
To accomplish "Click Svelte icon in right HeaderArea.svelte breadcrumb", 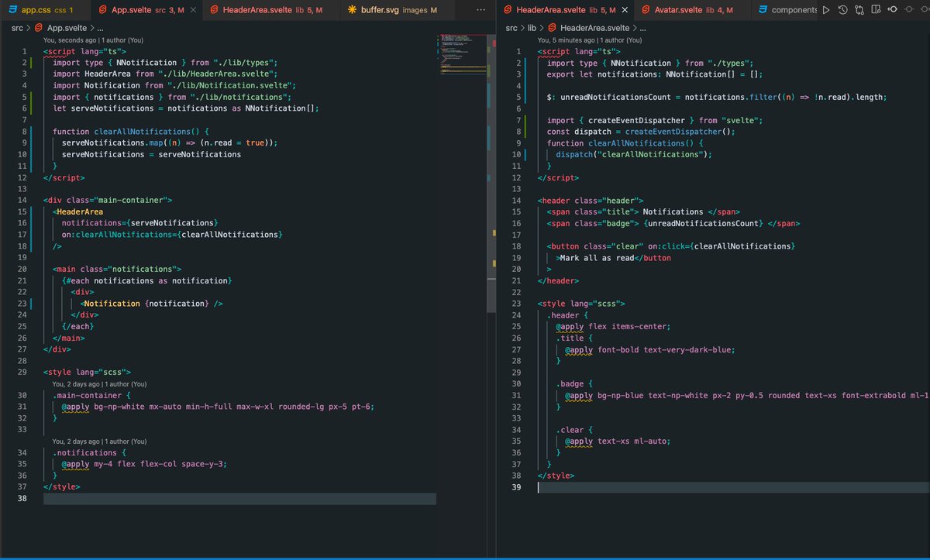I will 553,27.
